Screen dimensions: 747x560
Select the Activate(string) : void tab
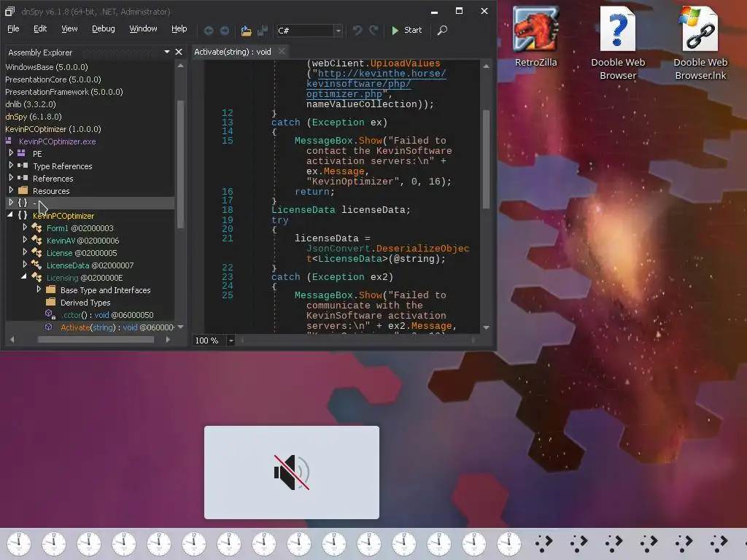233,52
